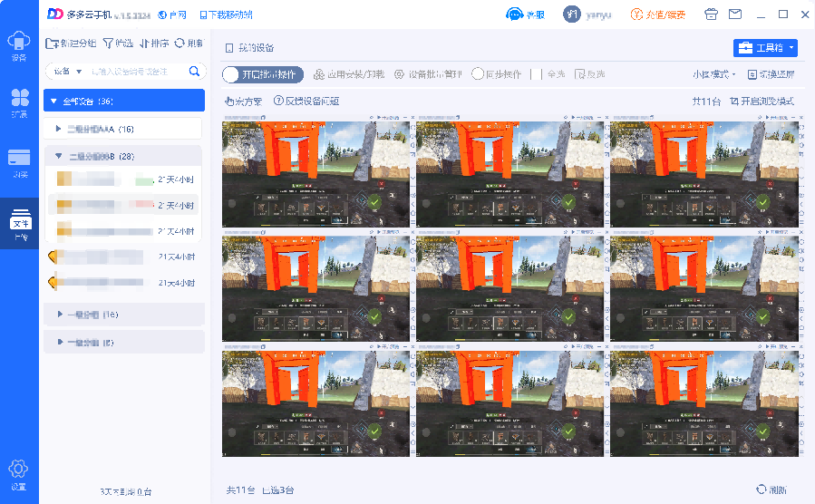815x504 pixels.
Task: Open the 文件上传 file upload section
Action: [20, 224]
